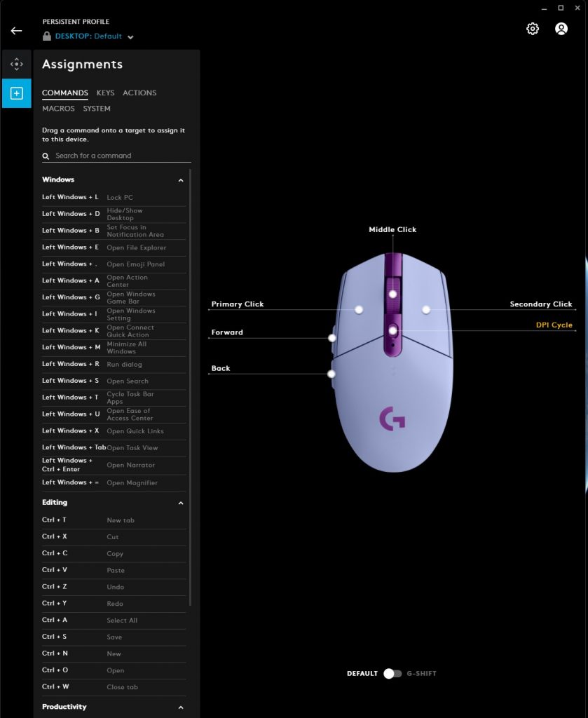The height and width of the screenshot is (718, 588).
Task: Select the Ctrl + C Copy command
Action: click(x=114, y=554)
